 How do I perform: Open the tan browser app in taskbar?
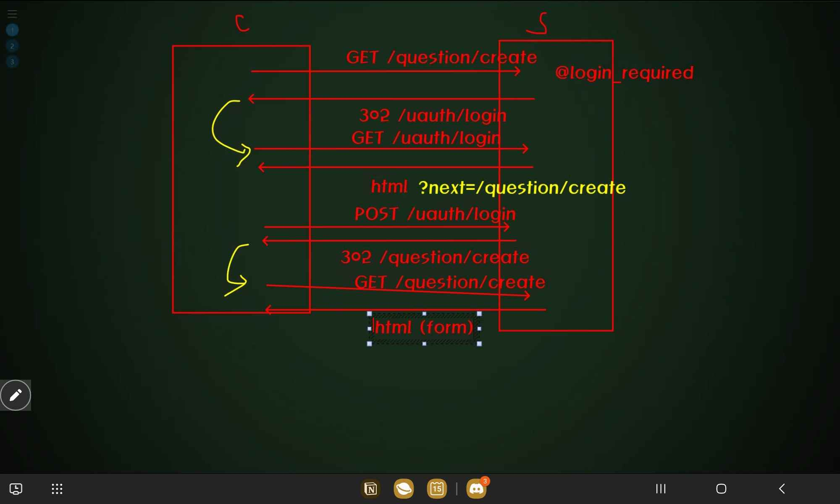tap(404, 489)
